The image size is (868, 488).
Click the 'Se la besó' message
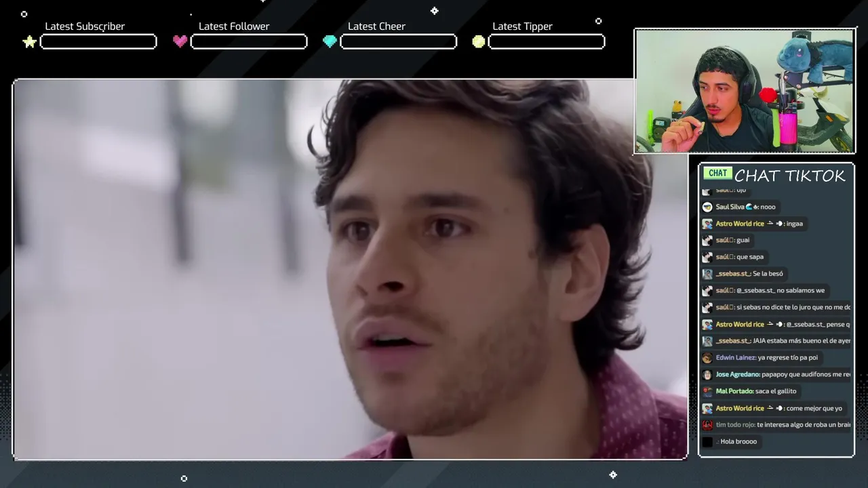(768, 274)
